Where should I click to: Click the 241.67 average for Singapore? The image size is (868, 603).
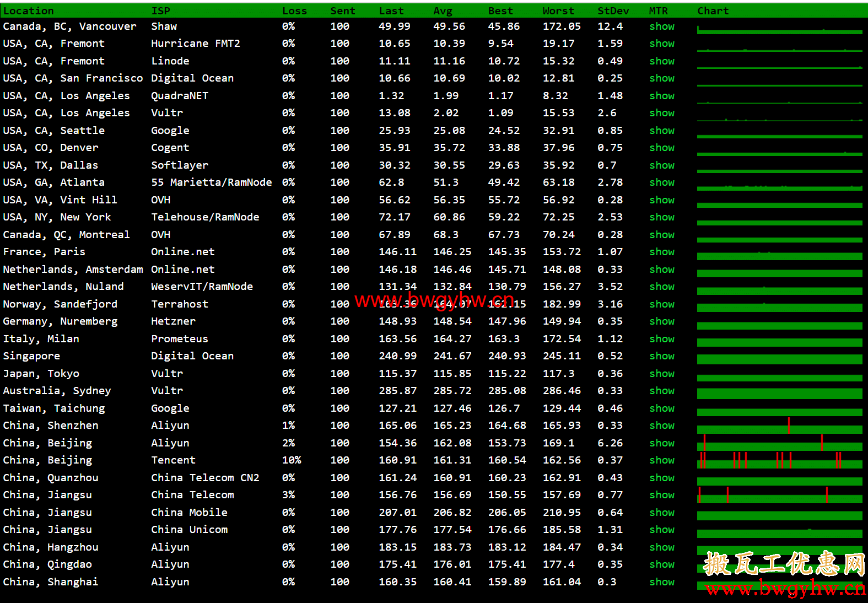[452, 356]
